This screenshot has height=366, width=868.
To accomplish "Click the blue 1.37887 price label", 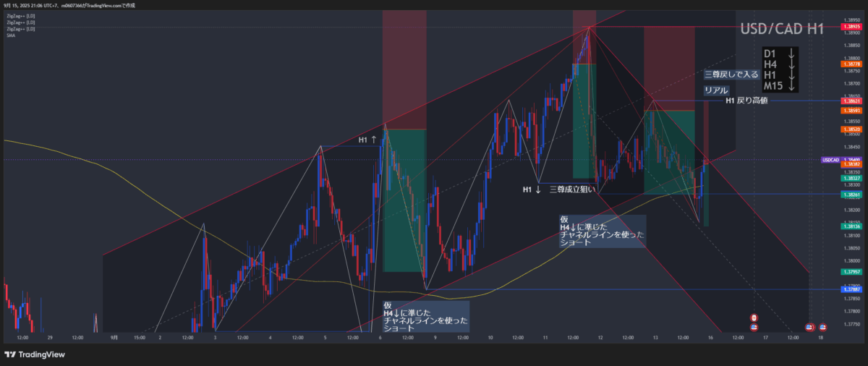I will point(850,289).
